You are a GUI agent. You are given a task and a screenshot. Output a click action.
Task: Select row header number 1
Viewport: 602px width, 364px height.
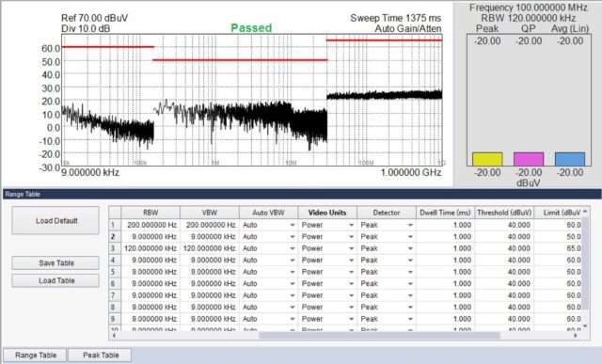pos(115,225)
